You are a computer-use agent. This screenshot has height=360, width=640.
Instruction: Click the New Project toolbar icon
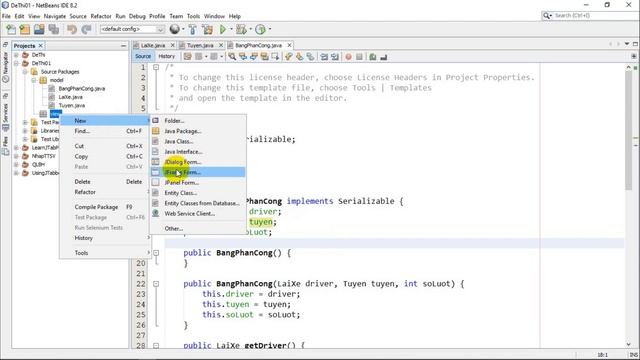(x=25, y=29)
